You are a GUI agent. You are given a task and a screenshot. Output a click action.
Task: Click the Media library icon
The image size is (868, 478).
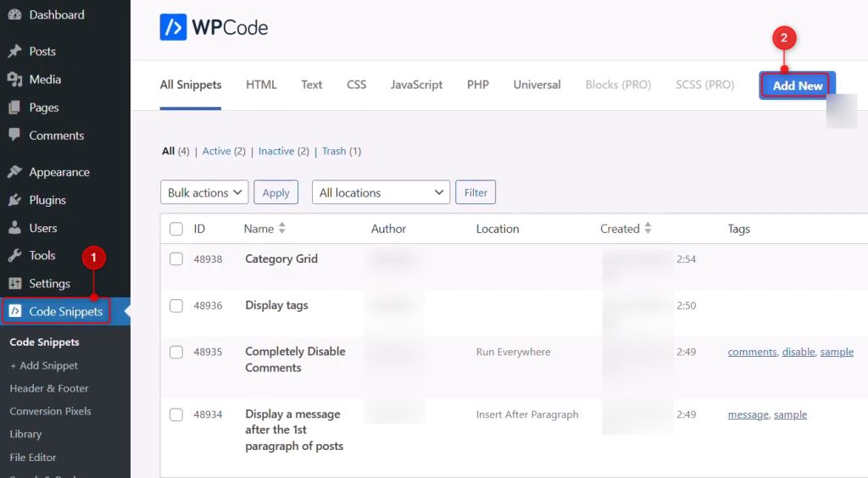click(x=15, y=80)
